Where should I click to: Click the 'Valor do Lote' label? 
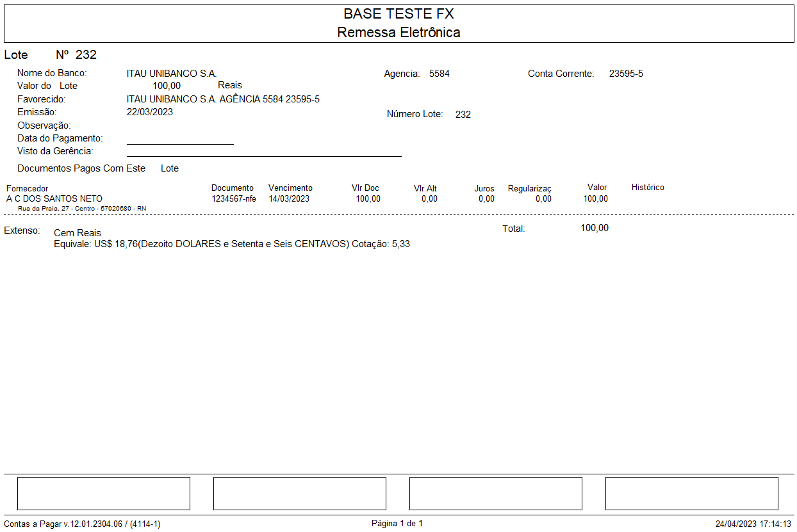click(x=47, y=86)
